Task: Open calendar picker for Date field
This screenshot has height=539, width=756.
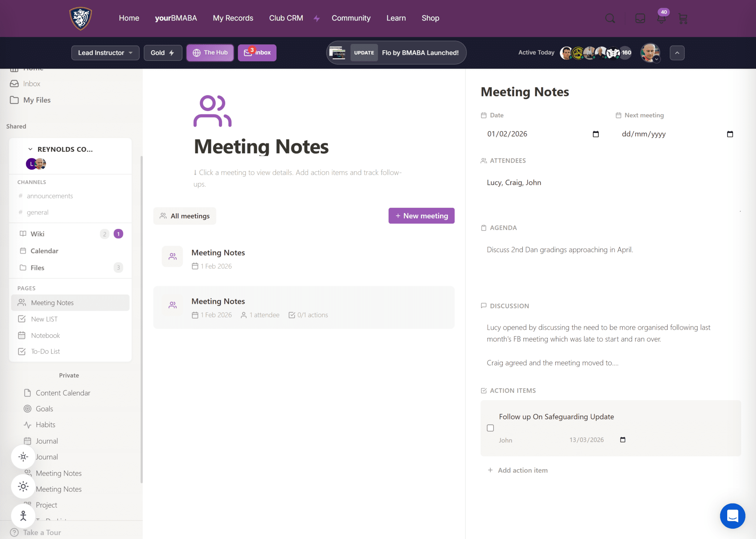Action: coord(595,134)
